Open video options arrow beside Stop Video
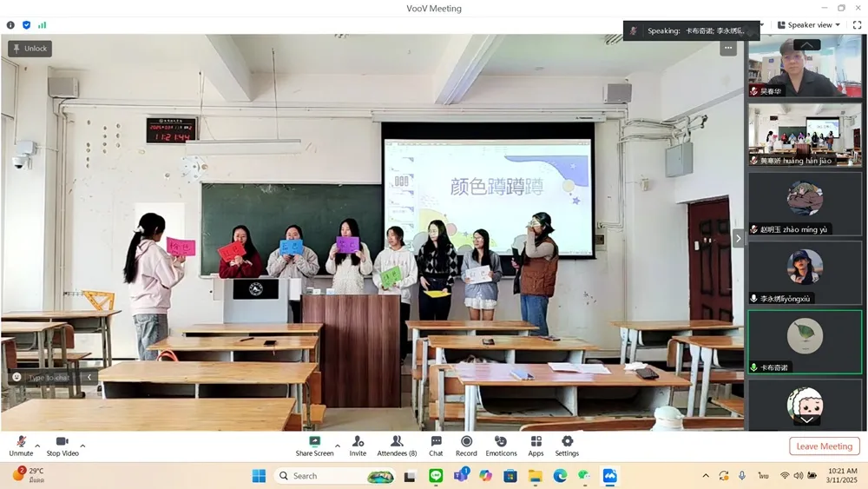This screenshot has width=868, height=489. (82, 446)
